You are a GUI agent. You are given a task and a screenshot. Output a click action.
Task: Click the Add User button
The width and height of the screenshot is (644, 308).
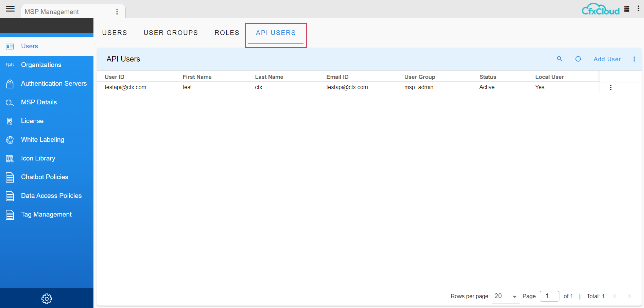(607, 59)
